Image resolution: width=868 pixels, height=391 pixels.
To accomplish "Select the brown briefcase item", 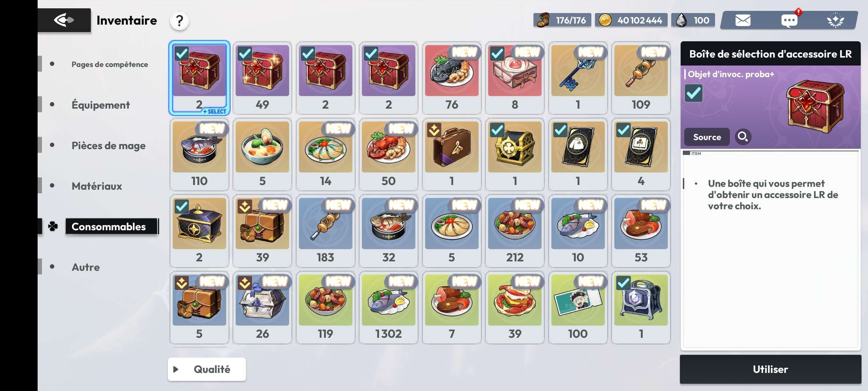I will click(x=451, y=154).
